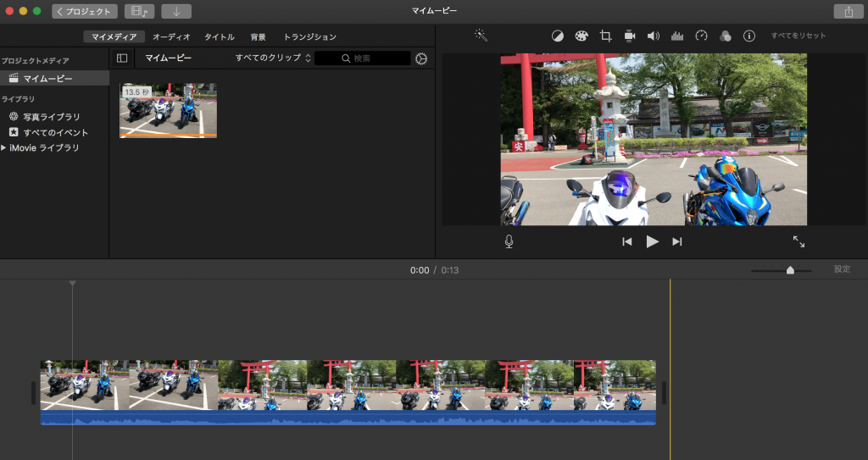Skip to next clip button
The width and height of the screenshot is (868, 460).
(x=677, y=241)
